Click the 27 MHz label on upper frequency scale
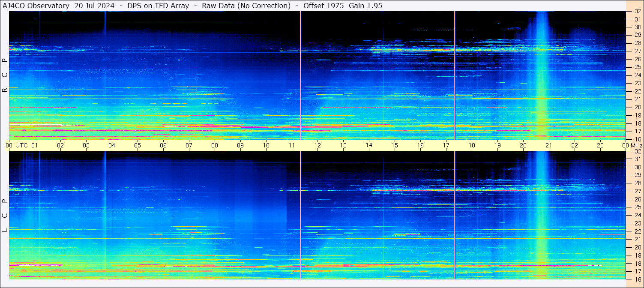 (x=637, y=51)
